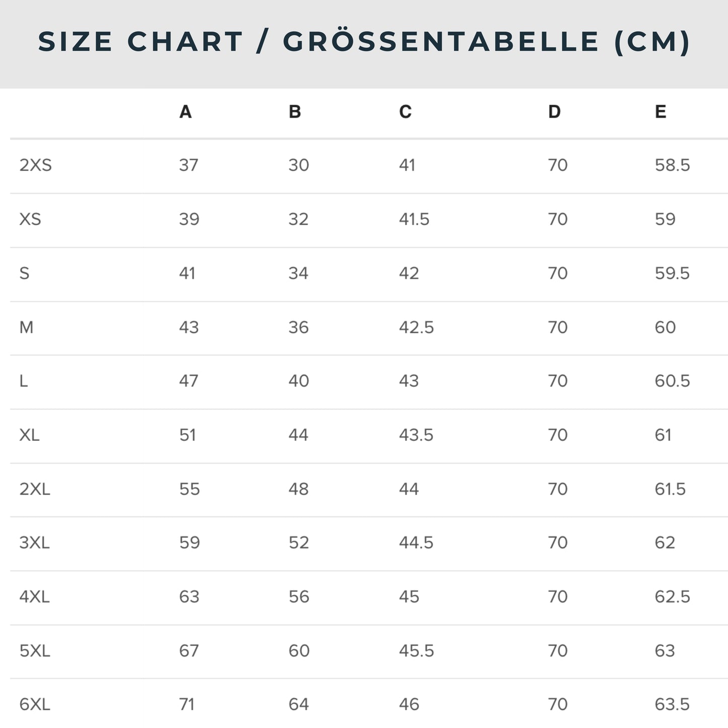The image size is (728, 728).
Task: Click the column B header
Action: point(295,112)
